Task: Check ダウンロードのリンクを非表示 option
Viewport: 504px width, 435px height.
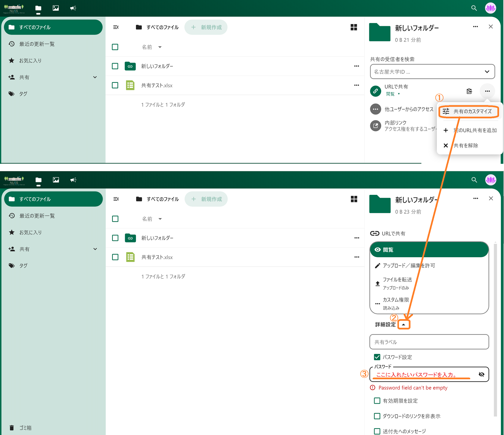Action: click(x=377, y=416)
